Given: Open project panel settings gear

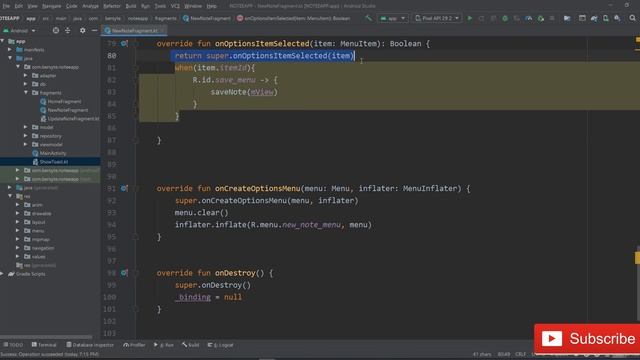Looking at the screenshot, I should click(x=82, y=31).
